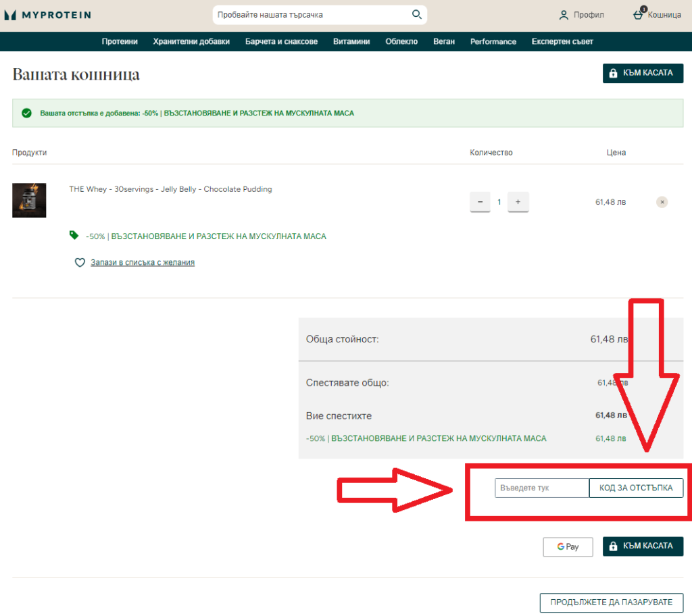Click the top КЪМ КАСАТА checkout button

643,73
